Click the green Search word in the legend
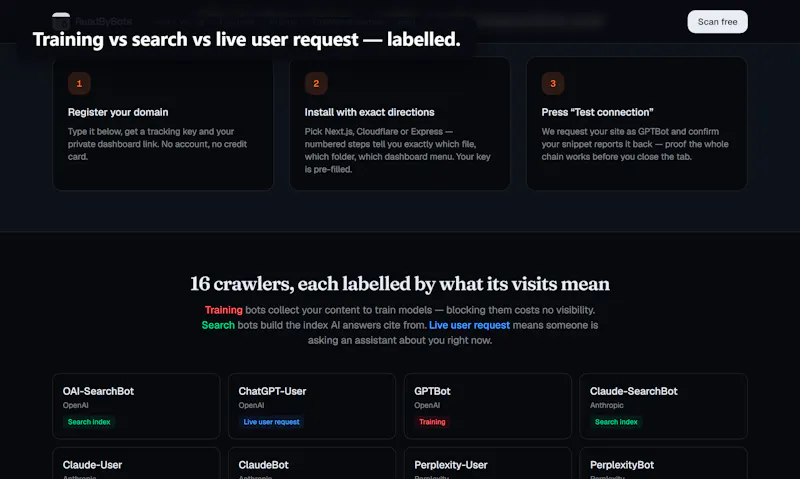This screenshot has height=479, width=800. tap(218, 325)
